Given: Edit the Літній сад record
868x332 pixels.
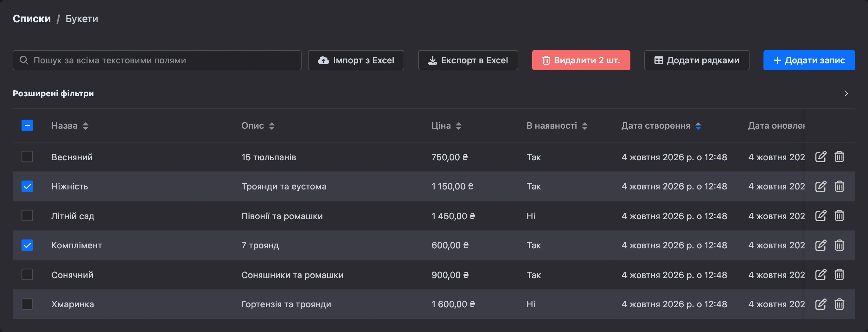Looking at the screenshot, I should pos(820,215).
